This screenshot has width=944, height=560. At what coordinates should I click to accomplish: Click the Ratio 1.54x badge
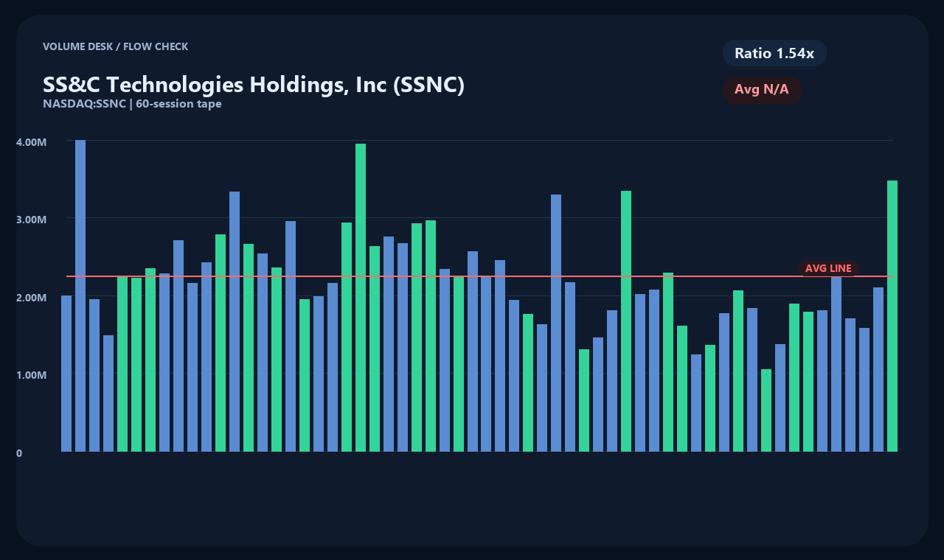[x=774, y=53]
